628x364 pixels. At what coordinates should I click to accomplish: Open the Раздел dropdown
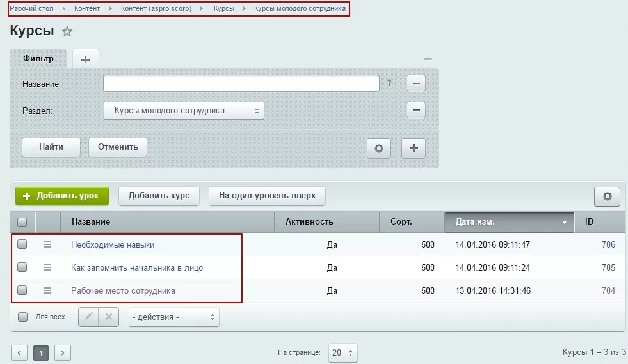(184, 111)
